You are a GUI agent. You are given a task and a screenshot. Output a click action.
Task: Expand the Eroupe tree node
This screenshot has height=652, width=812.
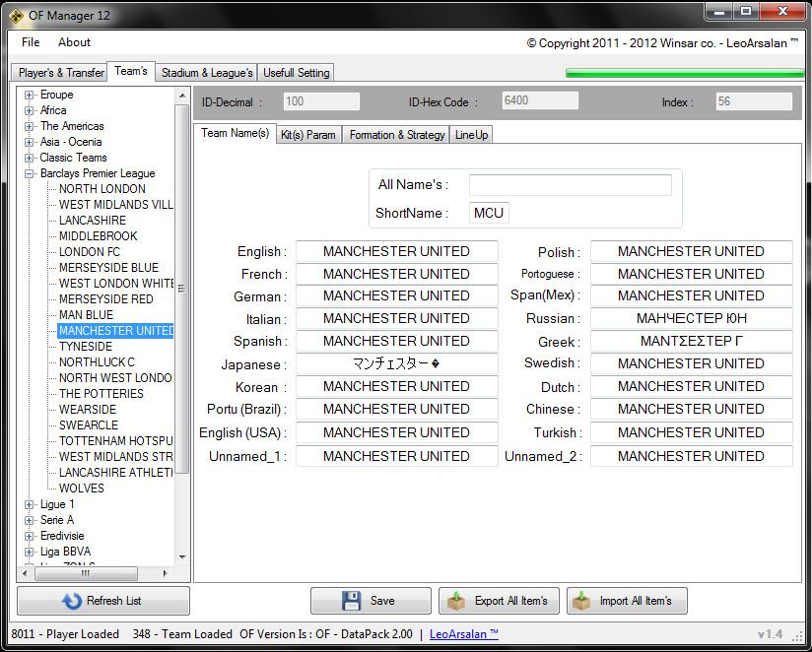(x=30, y=95)
